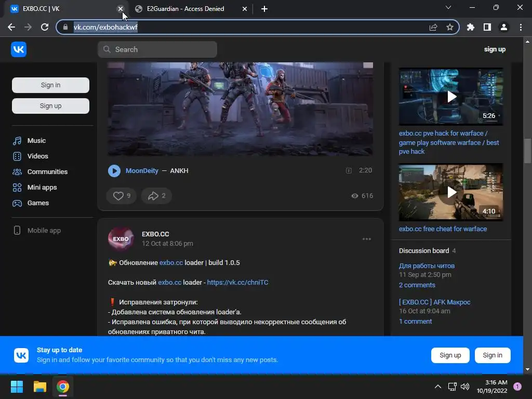Open Music from the sidebar
This screenshot has width=532, height=399.
[x=36, y=140]
